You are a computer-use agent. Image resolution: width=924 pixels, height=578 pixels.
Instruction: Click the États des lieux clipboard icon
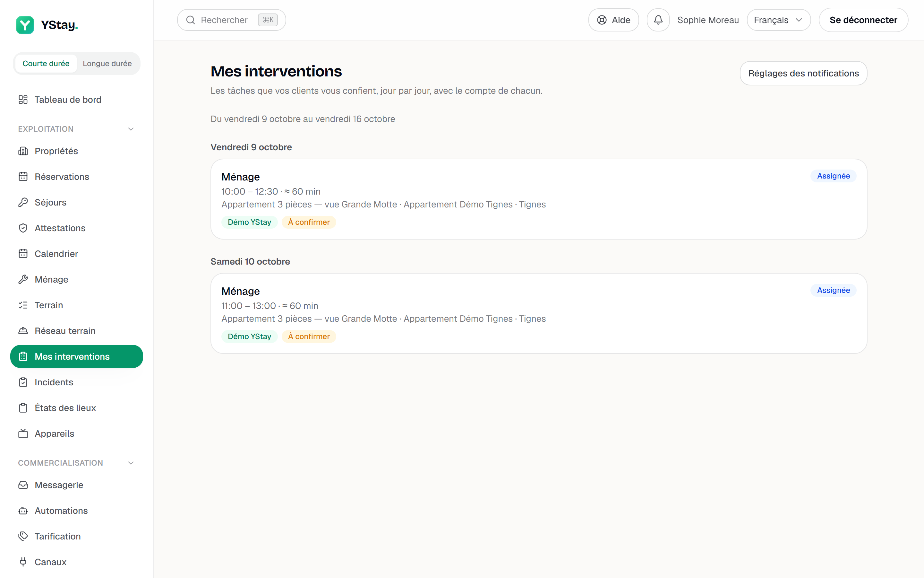tap(23, 408)
